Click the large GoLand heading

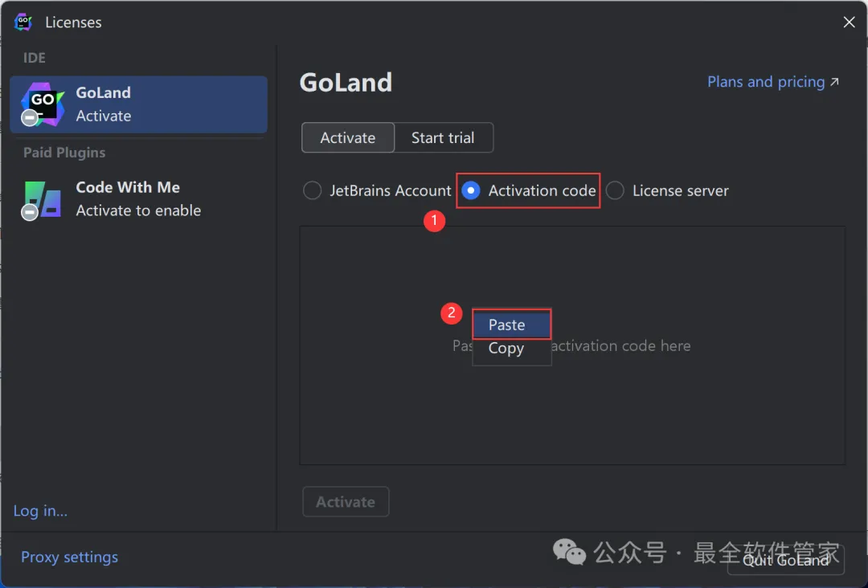(346, 83)
